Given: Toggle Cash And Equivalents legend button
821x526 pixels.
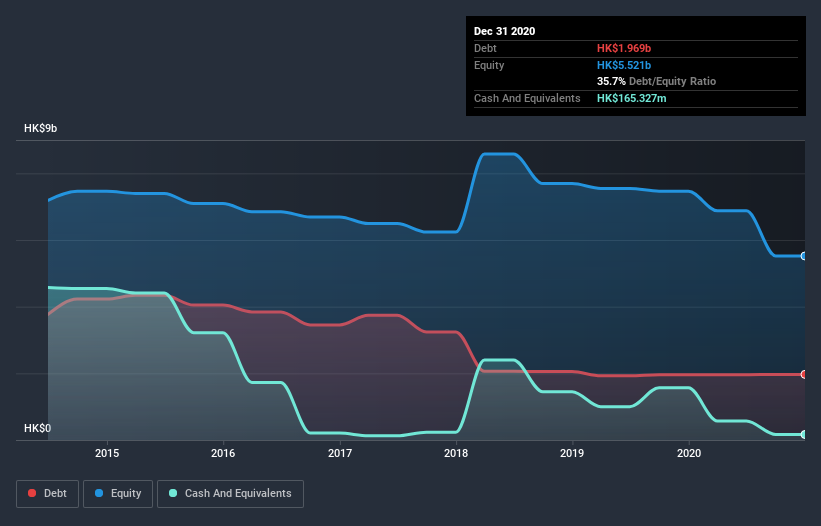Looking at the screenshot, I should (230, 494).
